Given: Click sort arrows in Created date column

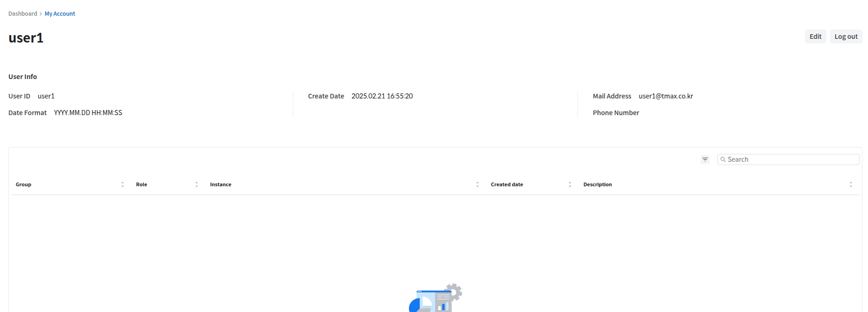Looking at the screenshot, I should 570,184.
